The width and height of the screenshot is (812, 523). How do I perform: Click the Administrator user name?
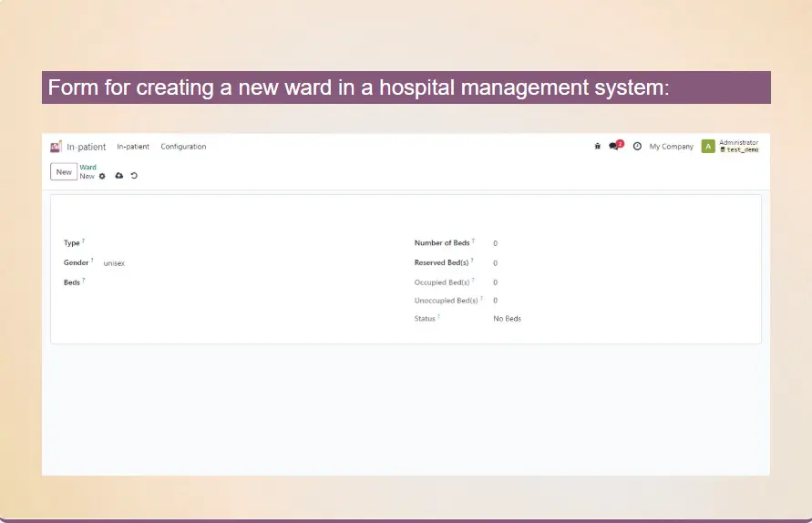click(x=738, y=143)
